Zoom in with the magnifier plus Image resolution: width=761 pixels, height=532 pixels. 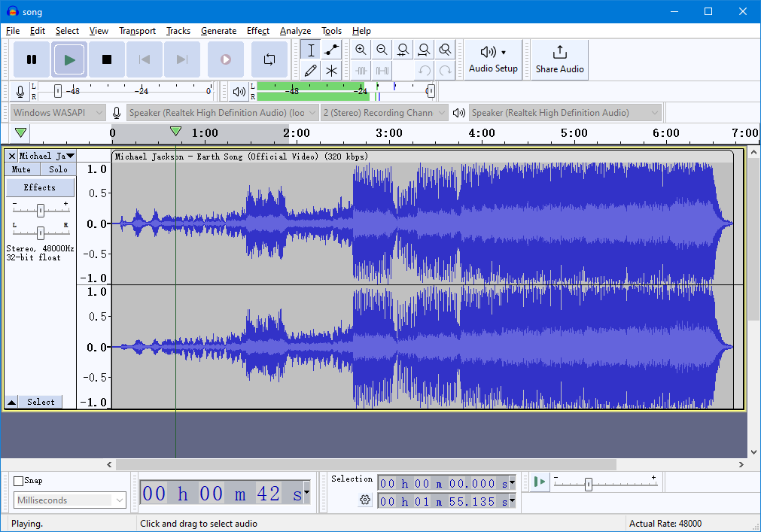click(x=361, y=50)
